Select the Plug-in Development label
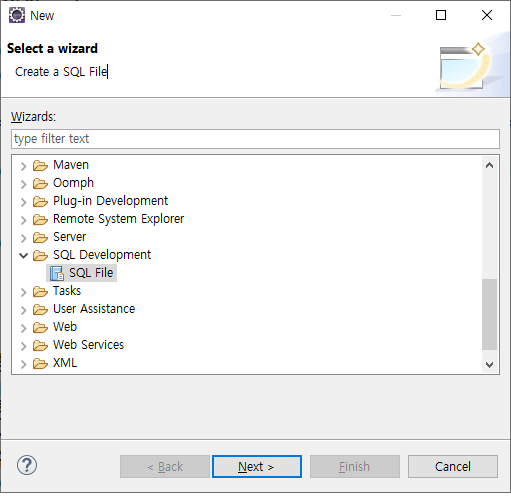Image resolution: width=511 pixels, height=499 pixels. tap(110, 201)
